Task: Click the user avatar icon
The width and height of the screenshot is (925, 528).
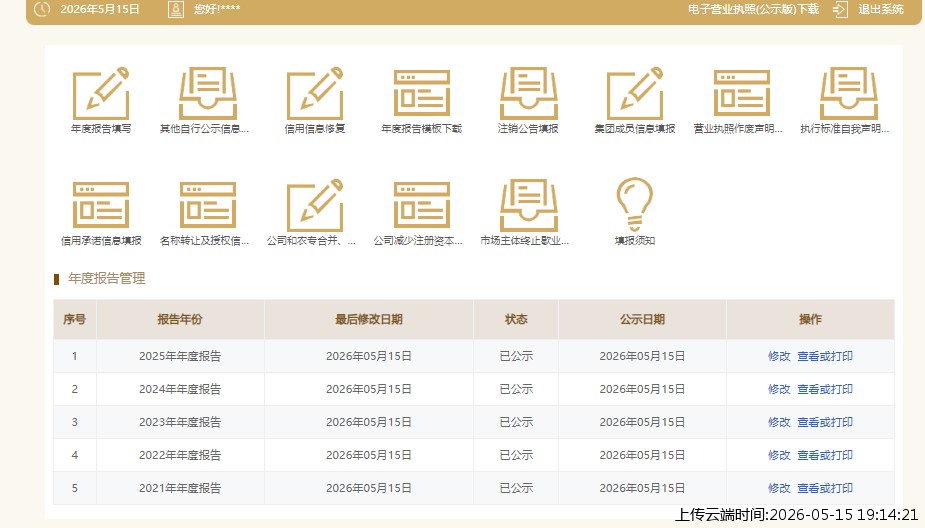Action: click(x=176, y=9)
